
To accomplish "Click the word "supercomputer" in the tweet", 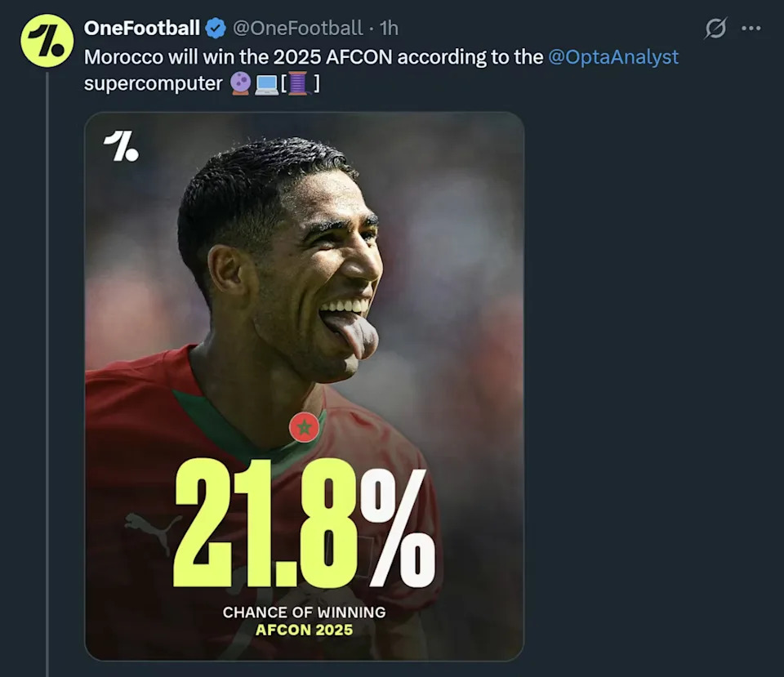I will [153, 83].
